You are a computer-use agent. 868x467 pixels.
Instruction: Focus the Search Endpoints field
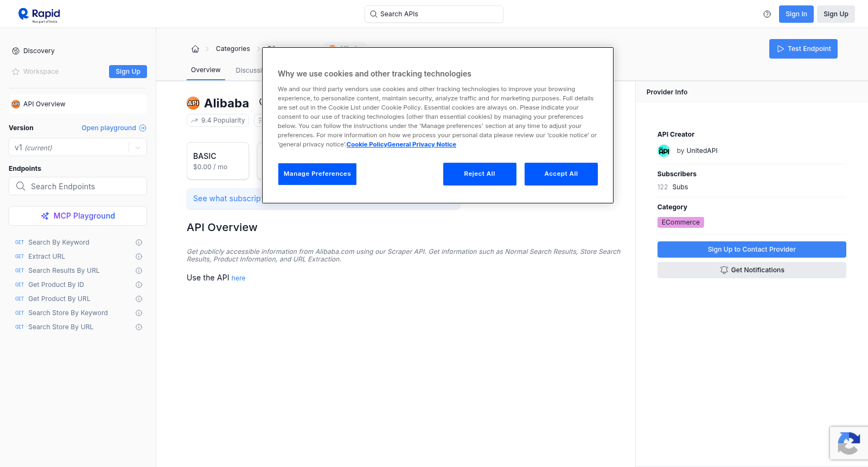(78, 186)
